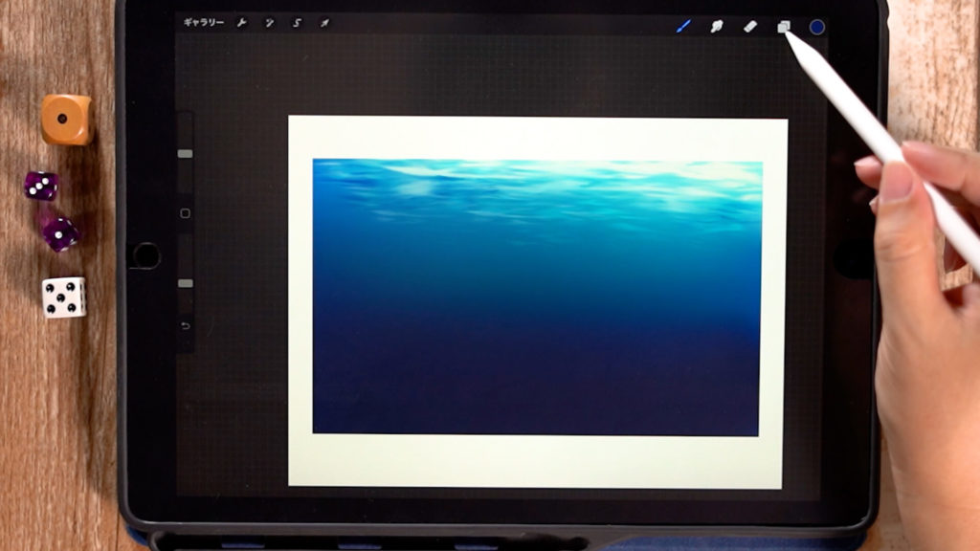Tap the undo arrow in sidebar
The image size is (980, 551).
coord(186,326)
